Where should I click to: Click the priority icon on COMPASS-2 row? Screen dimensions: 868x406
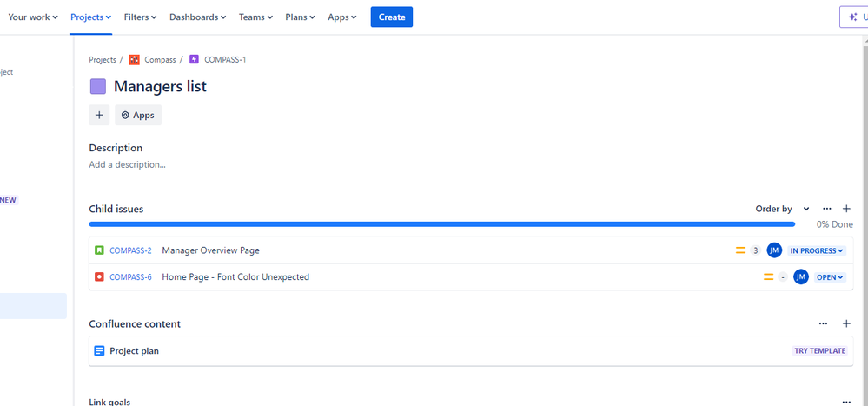(740, 250)
